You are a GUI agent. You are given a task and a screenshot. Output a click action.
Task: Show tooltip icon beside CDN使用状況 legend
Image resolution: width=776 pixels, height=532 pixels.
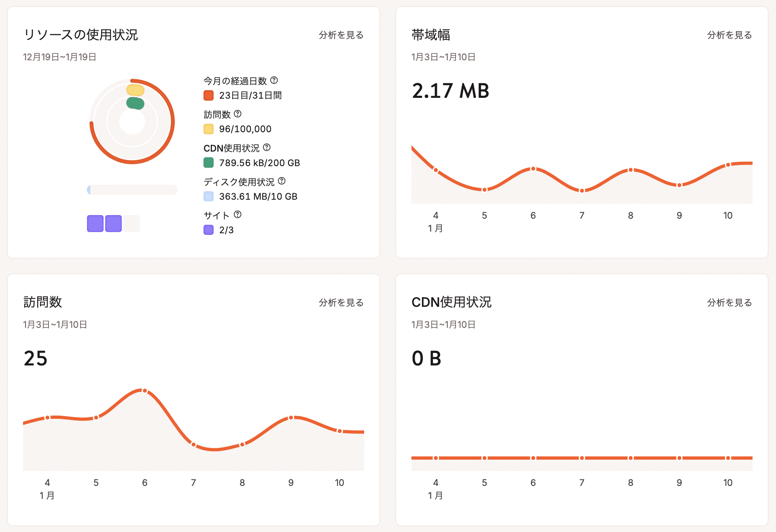pyautogui.click(x=267, y=147)
